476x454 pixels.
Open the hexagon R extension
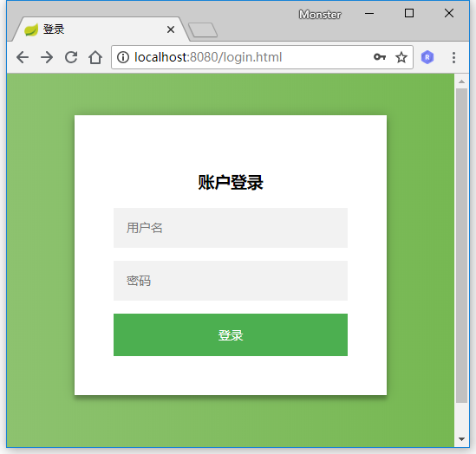point(427,57)
